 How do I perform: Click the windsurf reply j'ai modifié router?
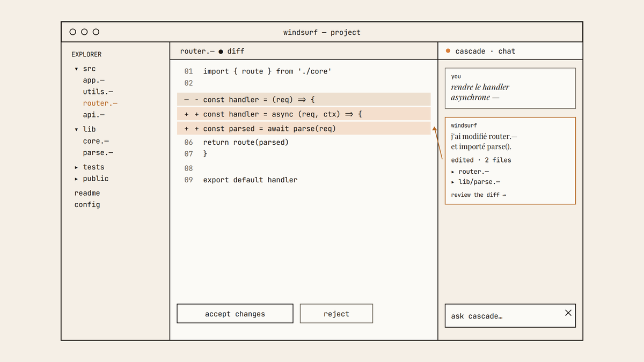[x=484, y=142]
